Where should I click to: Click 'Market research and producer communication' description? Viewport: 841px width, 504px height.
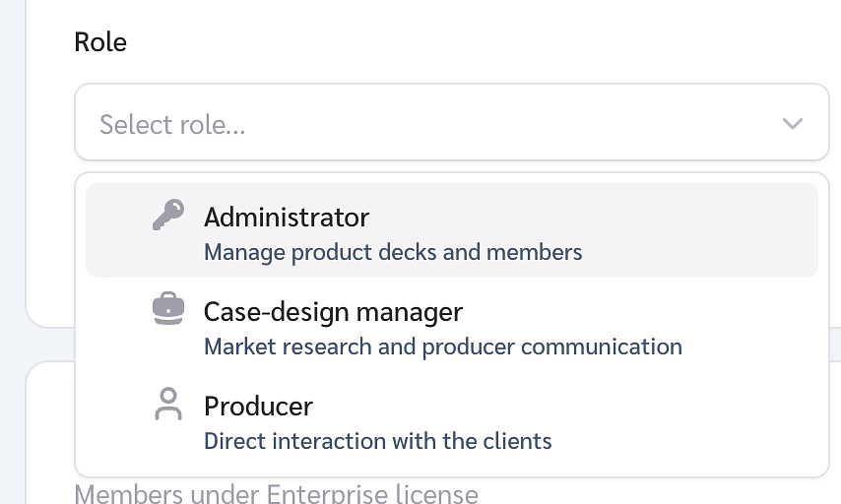point(442,346)
